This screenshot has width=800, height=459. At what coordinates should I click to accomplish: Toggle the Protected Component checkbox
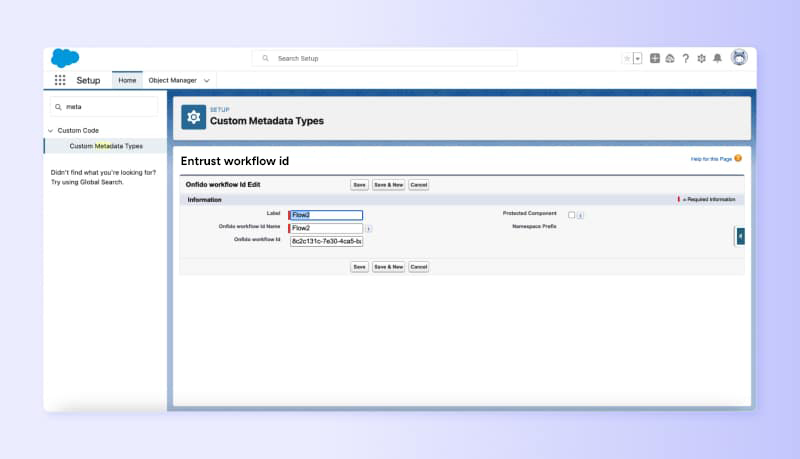pos(571,215)
